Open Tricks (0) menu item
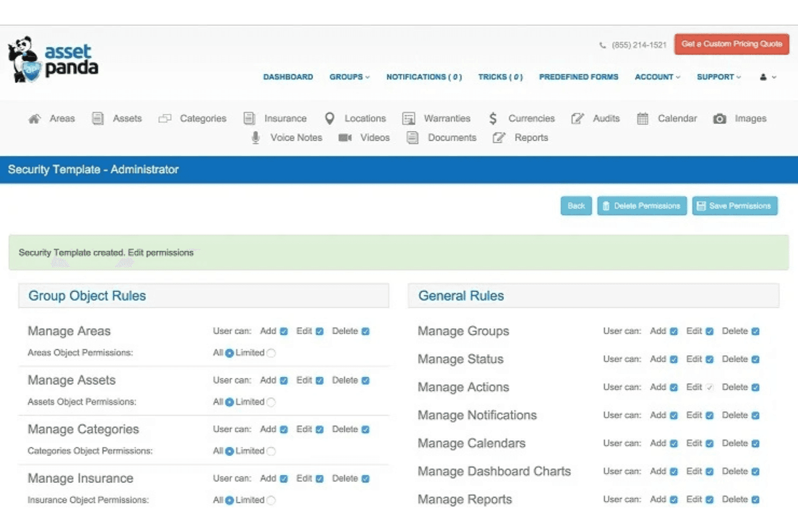 pyautogui.click(x=500, y=77)
